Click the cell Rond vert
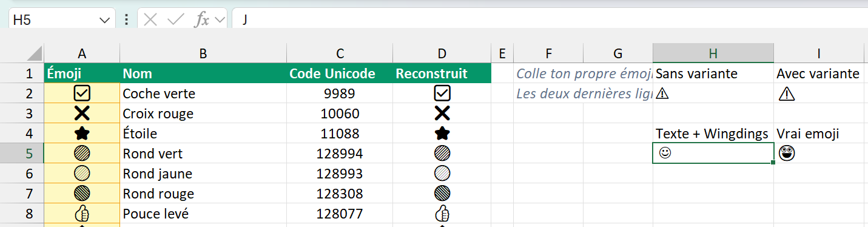The width and height of the screenshot is (868, 227). coord(203,154)
